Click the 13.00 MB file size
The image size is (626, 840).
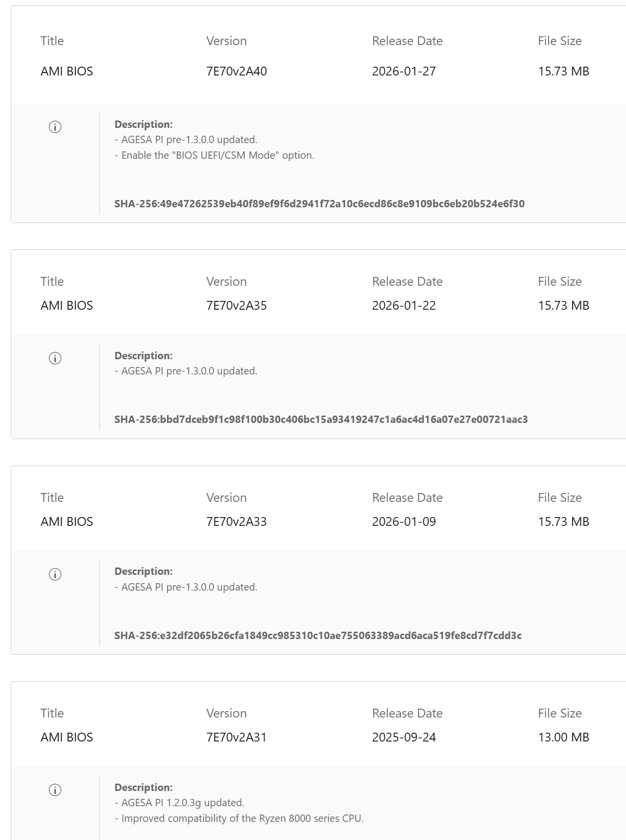tap(563, 737)
